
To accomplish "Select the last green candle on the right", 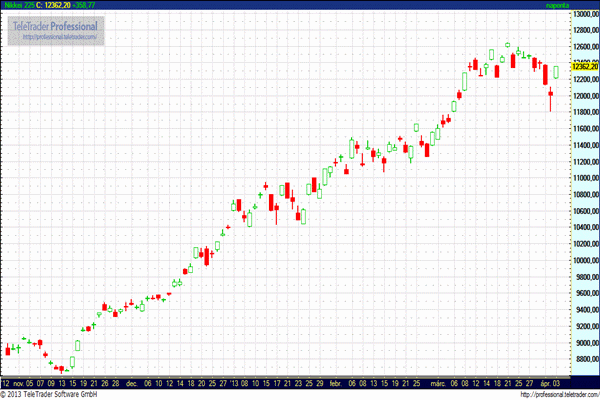I will coord(556,72).
